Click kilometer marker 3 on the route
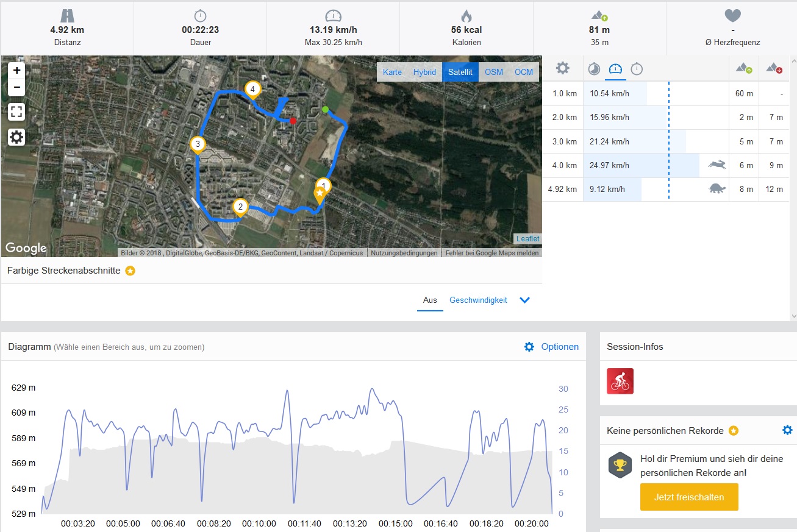This screenshot has width=797, height=532. tap(197, 145)
